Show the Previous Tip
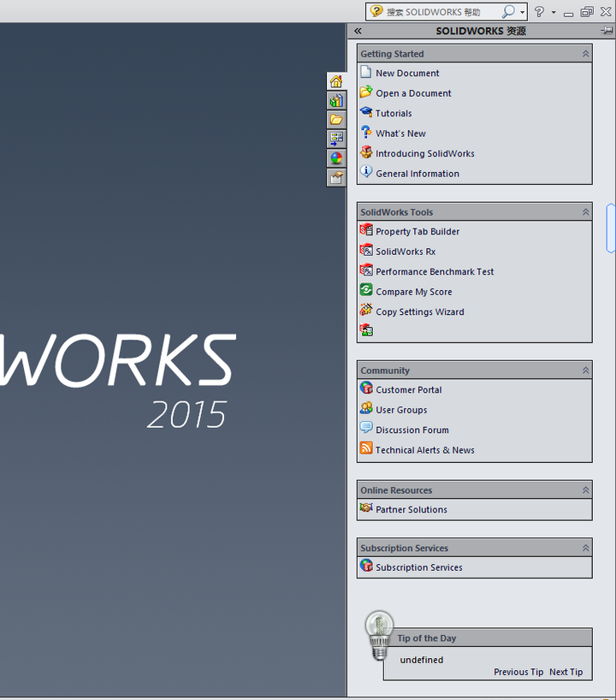616x700 pixels. [x=518, y=672]
